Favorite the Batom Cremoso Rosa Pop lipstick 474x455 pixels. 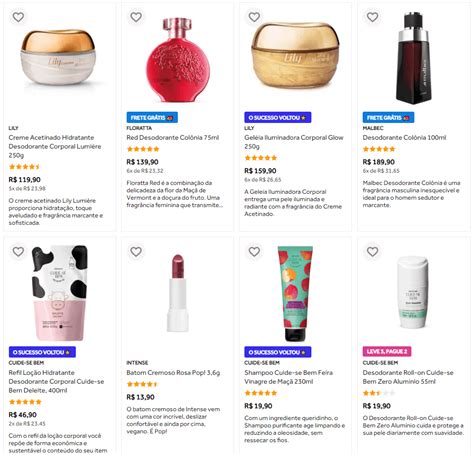pyautogui.click(x=136, y=252)
